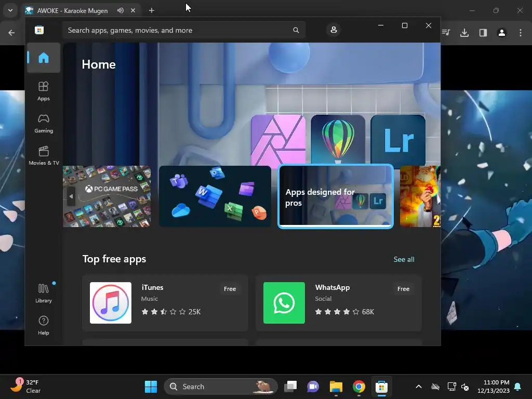Show hidden system tray icons
Image resolution: width=532 pixels, height=399 pixels.
point(419,387)
